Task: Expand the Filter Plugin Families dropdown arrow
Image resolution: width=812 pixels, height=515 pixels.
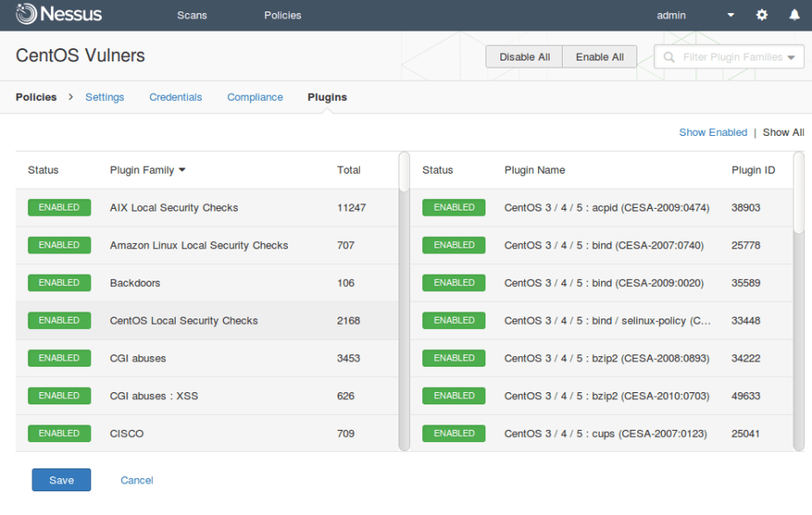Action: (x=792, y=57)
